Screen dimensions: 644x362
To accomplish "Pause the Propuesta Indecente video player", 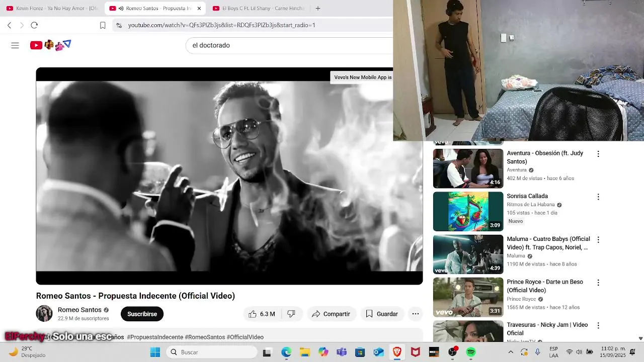I will (x=229, y=176).
